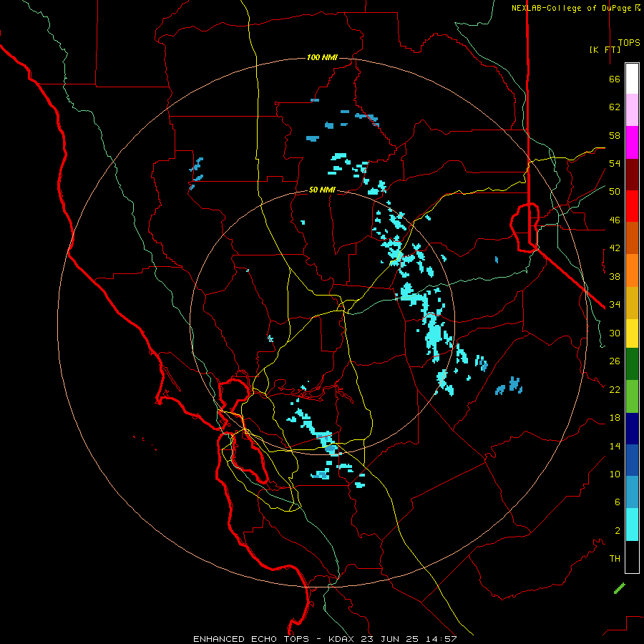The image size is (644, 644).
Task: Click the legend value 34
Action: 615,304
